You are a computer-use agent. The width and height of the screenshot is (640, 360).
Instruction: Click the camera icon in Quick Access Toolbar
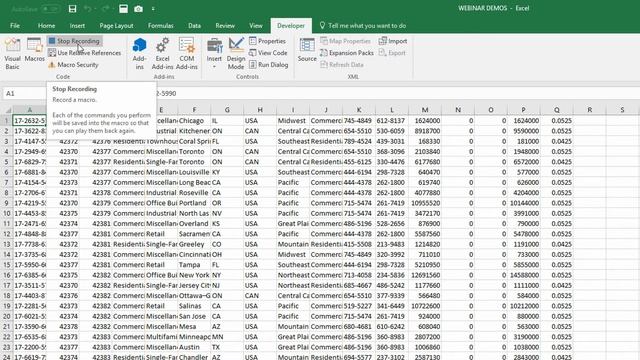click(138, 9)
